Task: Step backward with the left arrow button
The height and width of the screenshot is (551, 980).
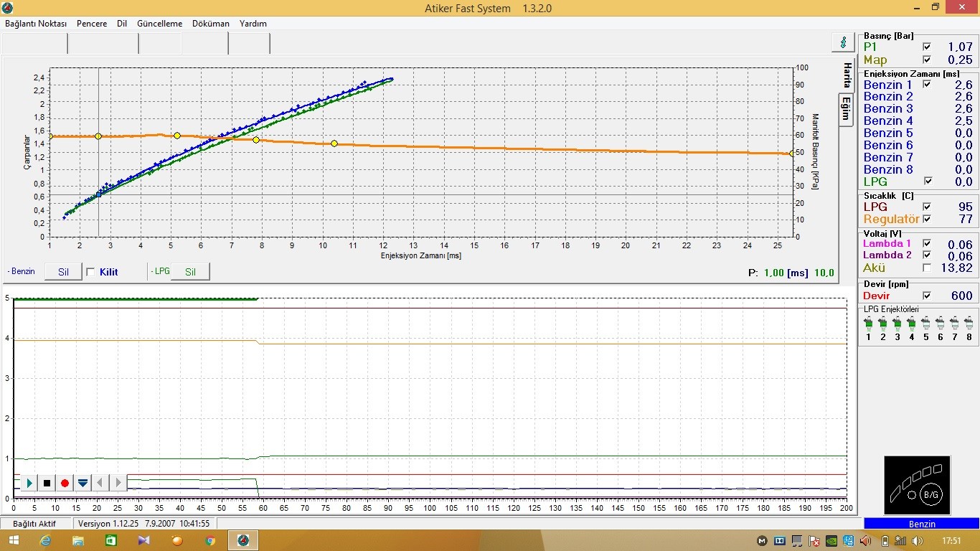Action: pos(100,483)
